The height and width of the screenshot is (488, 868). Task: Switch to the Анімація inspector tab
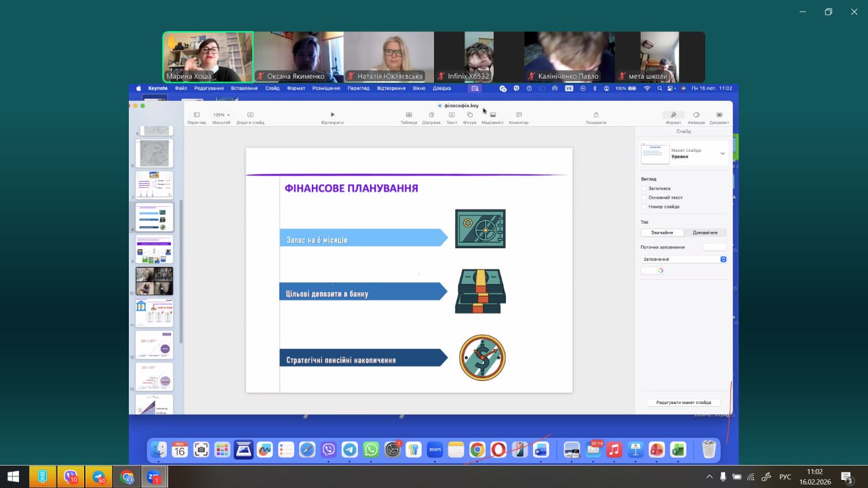tap(696, 115)
